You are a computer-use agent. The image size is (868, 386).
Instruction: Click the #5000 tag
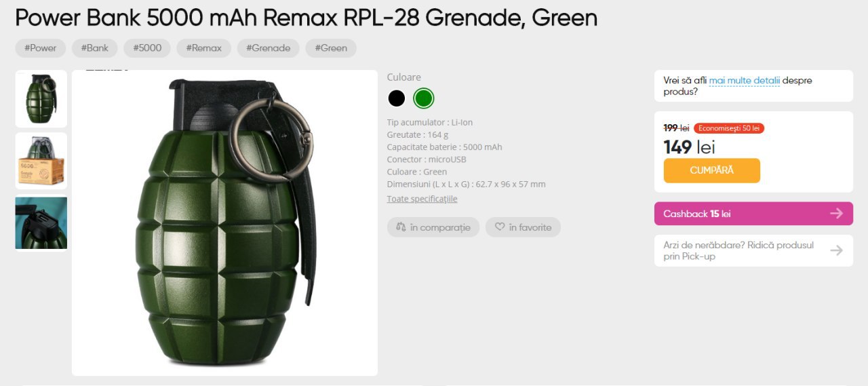click(147, 48)
